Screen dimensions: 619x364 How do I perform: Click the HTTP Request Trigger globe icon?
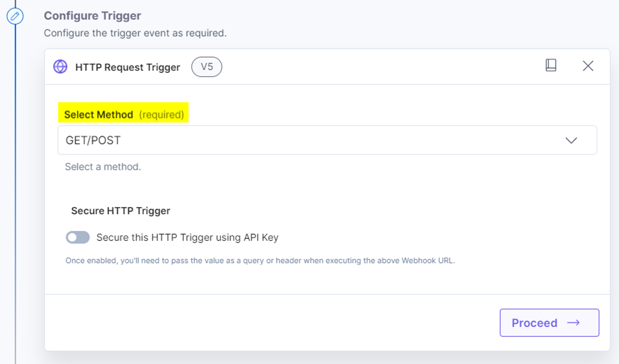[60, 67]
